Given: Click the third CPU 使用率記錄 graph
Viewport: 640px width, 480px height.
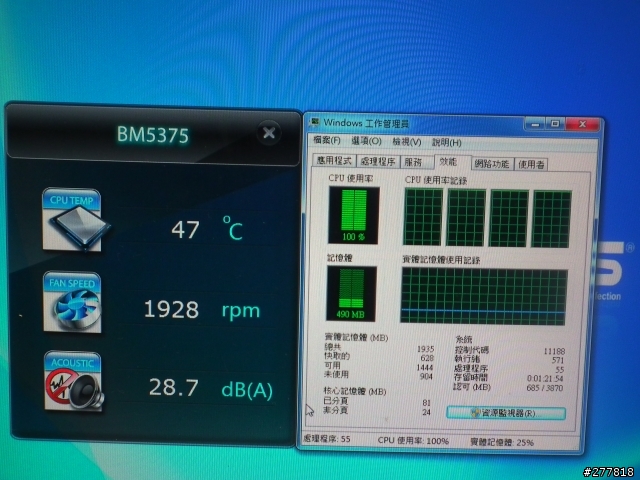Looking at the screenshot, I should (509, 219).
